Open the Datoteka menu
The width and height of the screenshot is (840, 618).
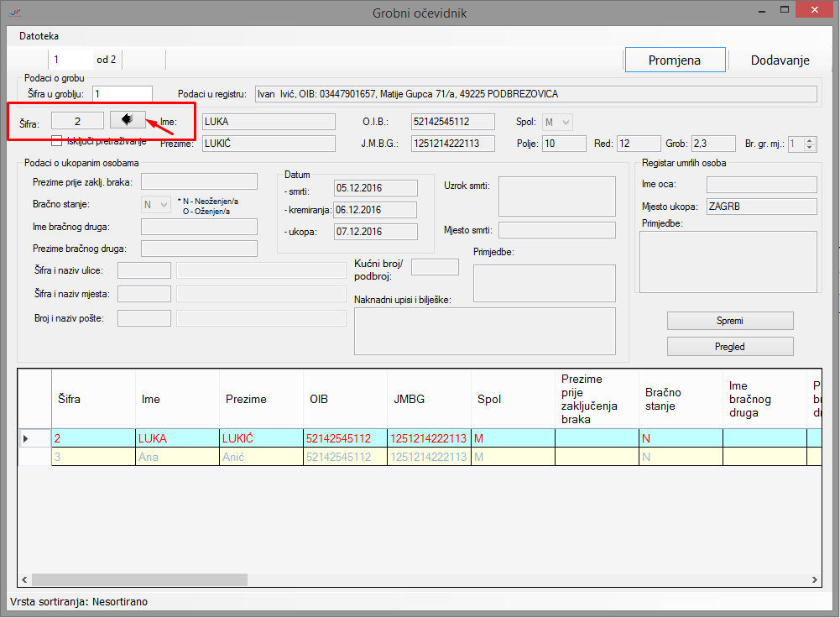pos(39,36)
